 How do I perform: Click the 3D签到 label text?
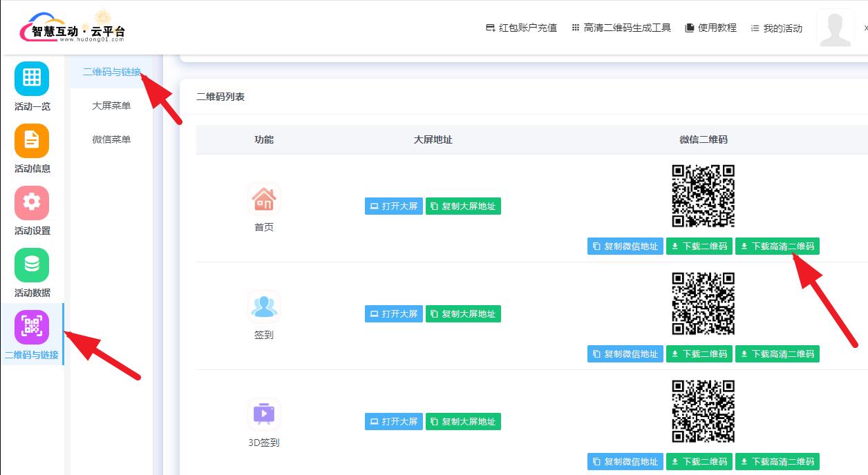point(264,443)
